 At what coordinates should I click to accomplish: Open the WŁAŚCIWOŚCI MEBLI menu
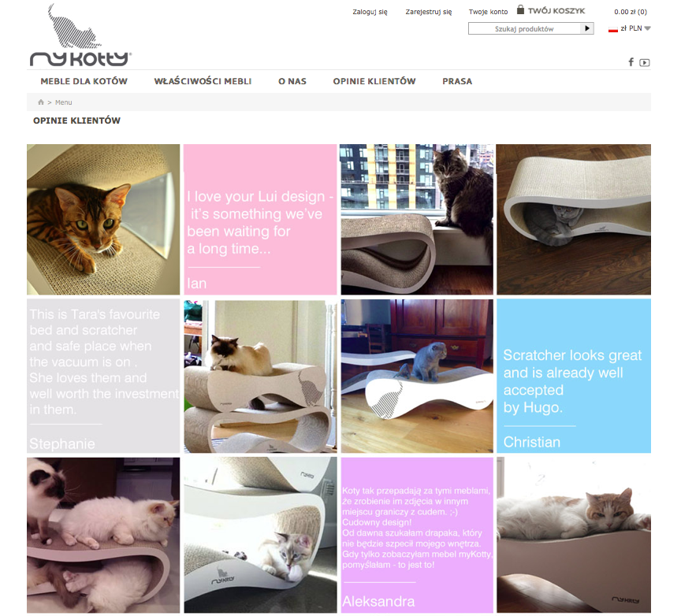[x=203, y=81]
